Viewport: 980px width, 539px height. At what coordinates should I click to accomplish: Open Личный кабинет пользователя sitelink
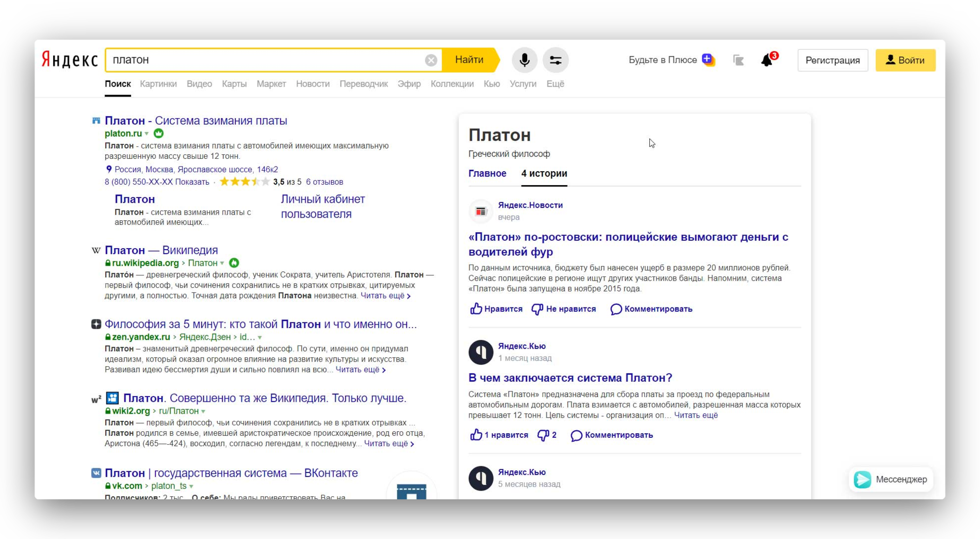[323, 206]
